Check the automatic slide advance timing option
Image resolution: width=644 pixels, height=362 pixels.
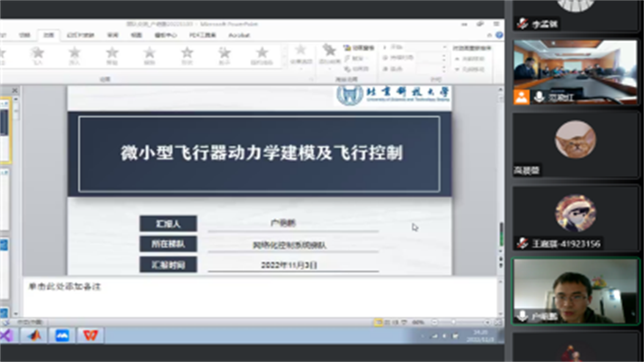click(x=456, y=69)
